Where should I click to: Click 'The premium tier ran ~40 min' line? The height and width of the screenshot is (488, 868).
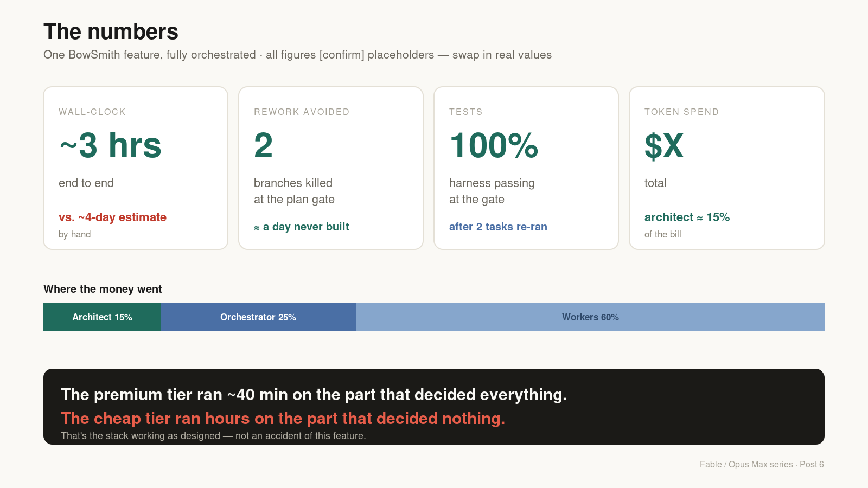314,395
